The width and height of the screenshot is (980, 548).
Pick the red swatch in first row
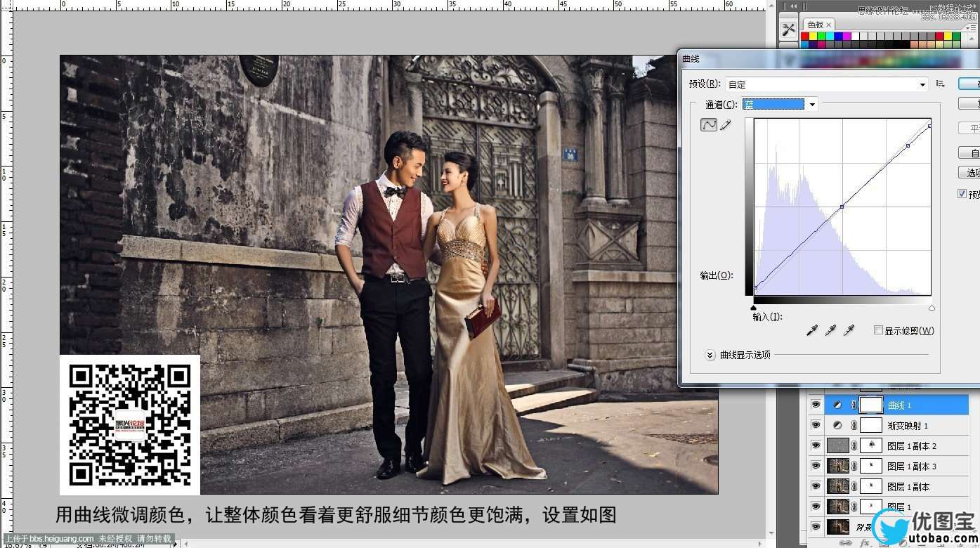click(x=806, y=36)
